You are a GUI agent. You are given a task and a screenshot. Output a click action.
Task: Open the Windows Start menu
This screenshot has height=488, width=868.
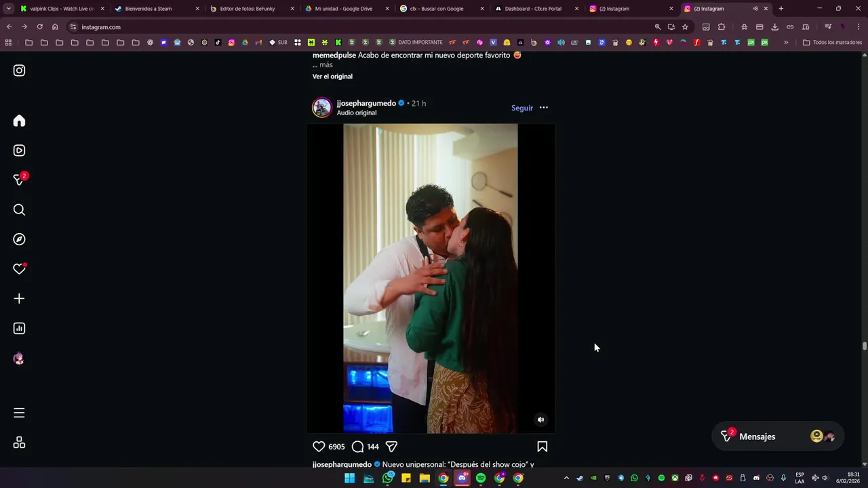(x=350, y=479)
